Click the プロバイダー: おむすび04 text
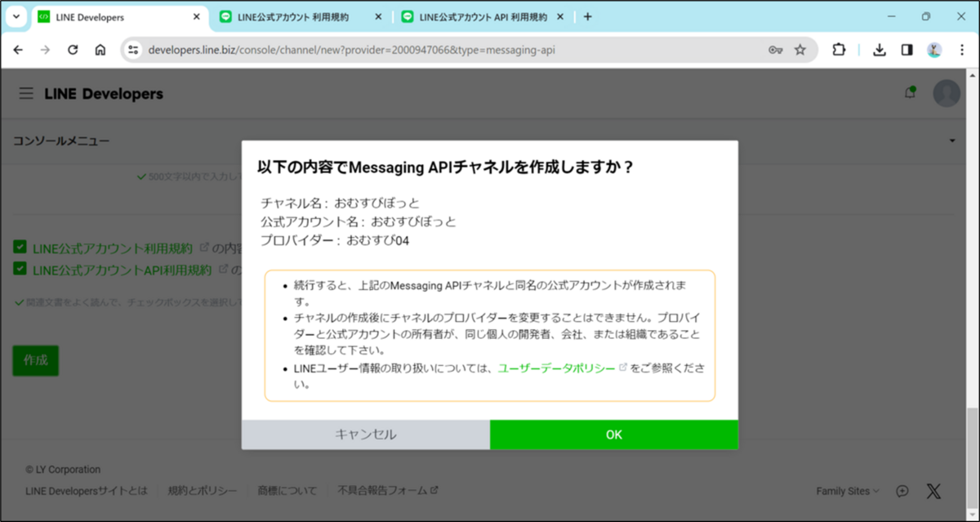This screenshot has width=980, height=522. 335,240
